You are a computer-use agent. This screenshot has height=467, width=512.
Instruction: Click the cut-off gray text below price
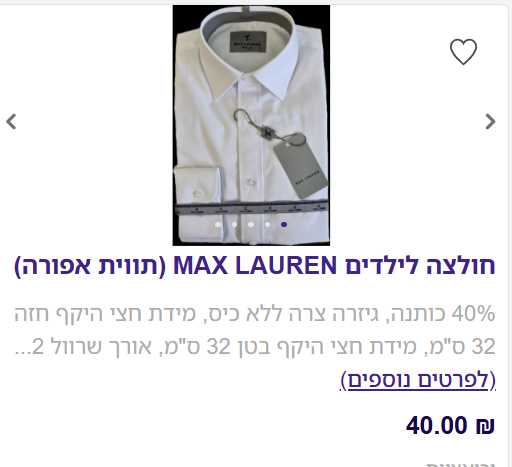click(460, 464)
